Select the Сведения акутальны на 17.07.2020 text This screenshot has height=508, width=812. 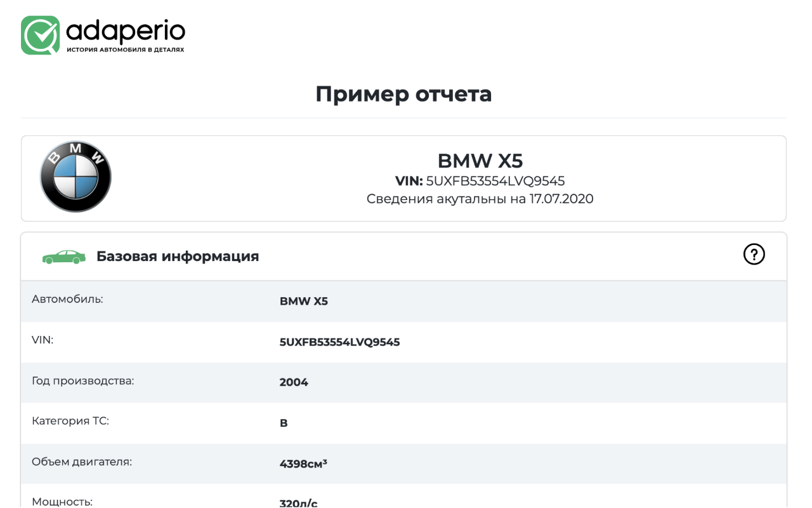pos(480,199)
